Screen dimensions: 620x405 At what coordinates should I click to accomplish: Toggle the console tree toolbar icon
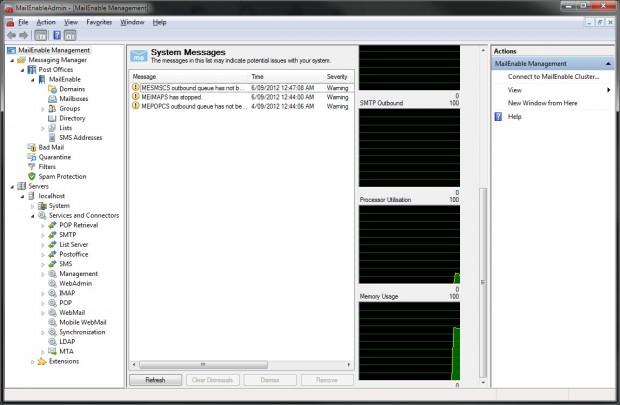pos(40,35)
